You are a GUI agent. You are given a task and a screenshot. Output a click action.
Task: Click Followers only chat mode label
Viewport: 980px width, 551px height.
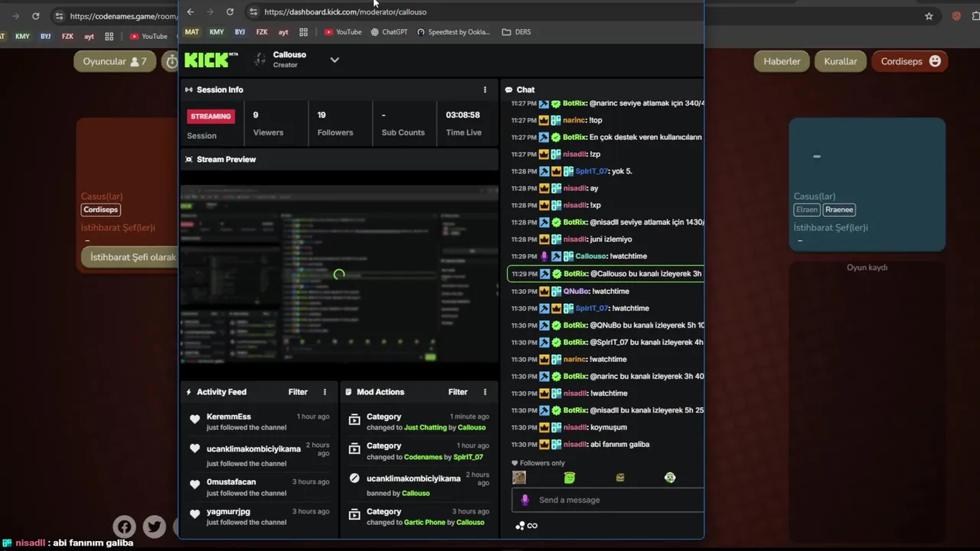pyautogui.click(x=538, y=463)
